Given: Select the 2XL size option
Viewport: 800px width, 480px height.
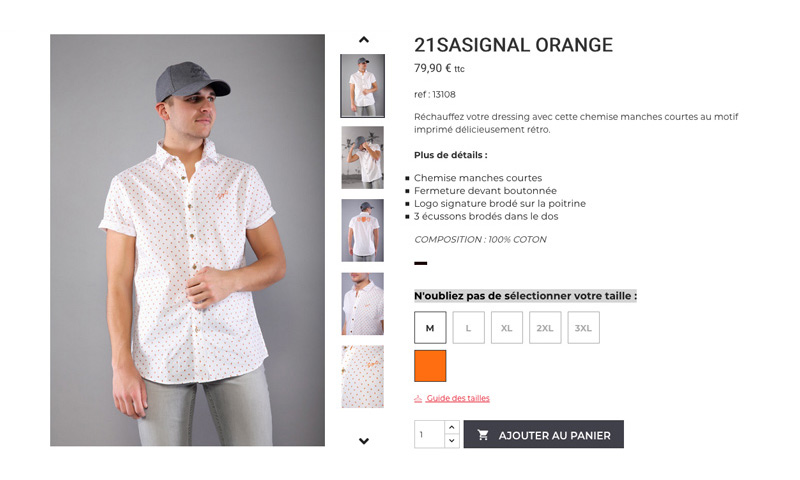Looking at the screenshot, I should (x=545, y=327).
